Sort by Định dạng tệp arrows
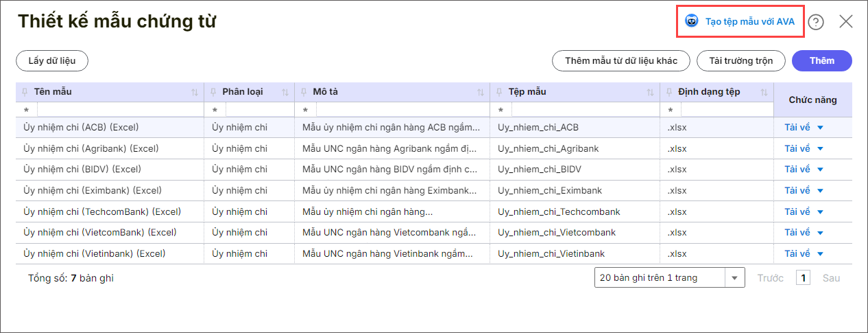Viewport: 868px width, 333px height. click(x=764, y=92)
